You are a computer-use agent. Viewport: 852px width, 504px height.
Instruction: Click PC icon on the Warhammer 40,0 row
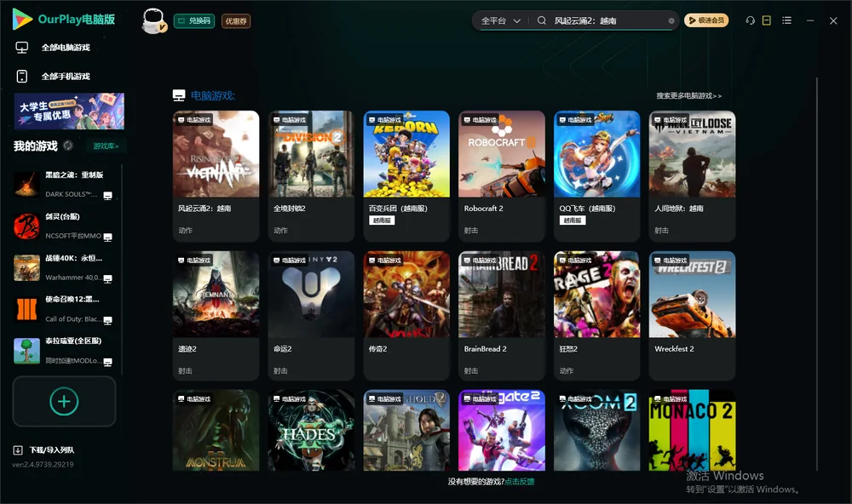pos(107,278)
